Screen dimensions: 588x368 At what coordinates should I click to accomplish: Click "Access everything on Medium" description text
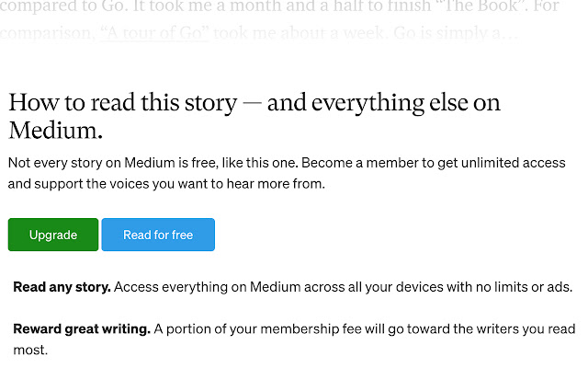click(x=220, y=287)
